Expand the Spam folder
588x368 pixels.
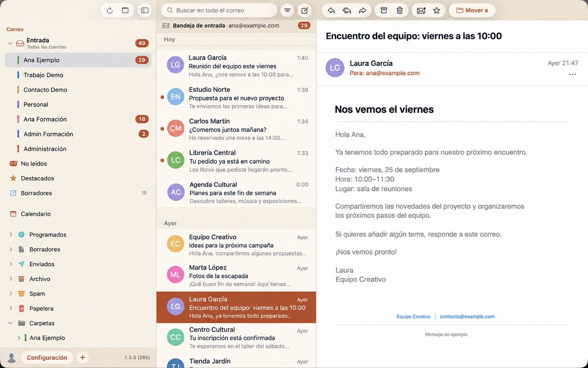tap(11, 293)
